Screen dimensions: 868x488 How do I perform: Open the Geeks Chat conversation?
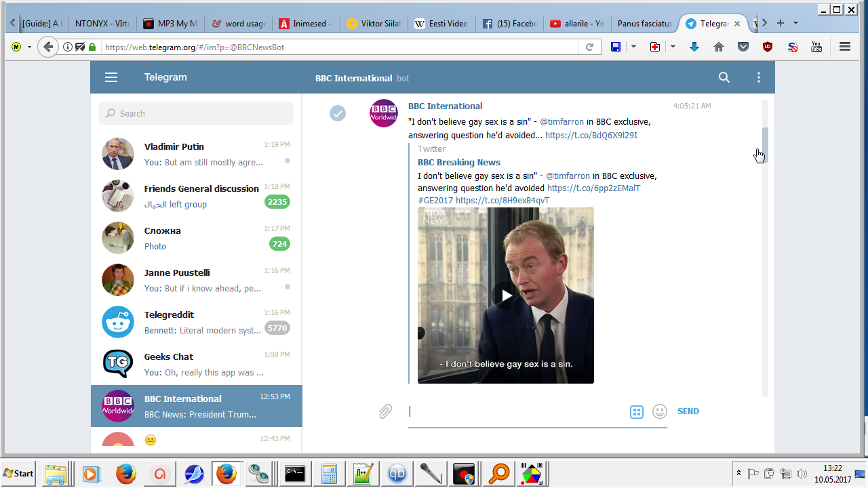pyautogui.click(x=197, y=364)
